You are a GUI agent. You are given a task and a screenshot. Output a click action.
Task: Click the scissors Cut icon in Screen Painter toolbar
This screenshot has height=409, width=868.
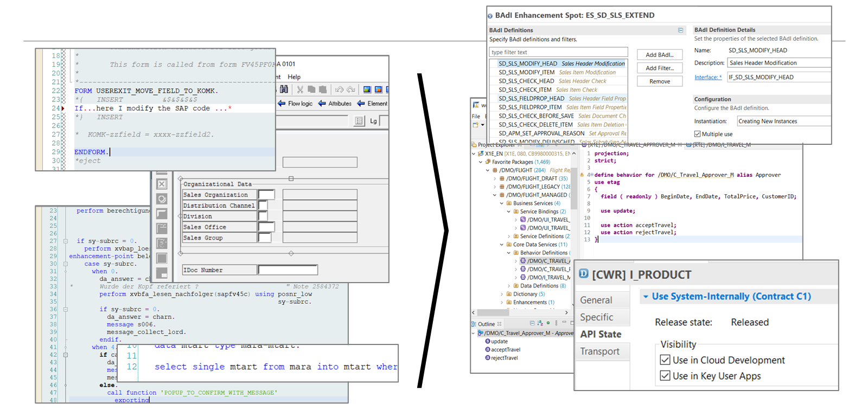point(300,89)
